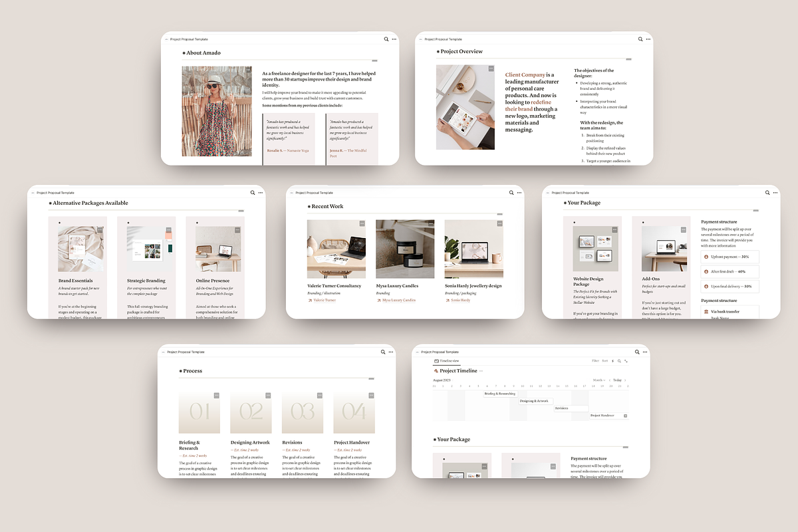This screenshot has height=532, width=798.
Task: Open the more options menu on Alternative Packages page
Action: point(259,192)
